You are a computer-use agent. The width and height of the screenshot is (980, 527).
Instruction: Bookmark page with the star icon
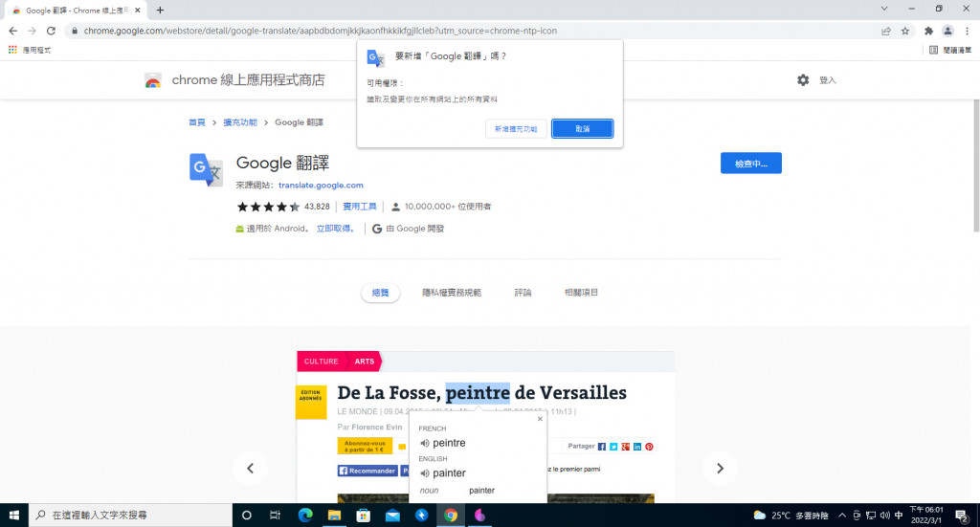pos(905,31)
